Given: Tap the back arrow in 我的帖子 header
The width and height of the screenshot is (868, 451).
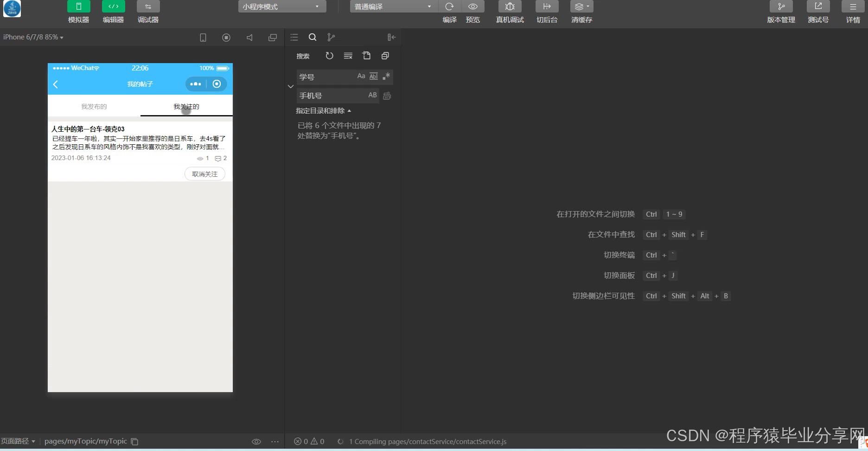Looking at the screenshot, I should [56, 84].
